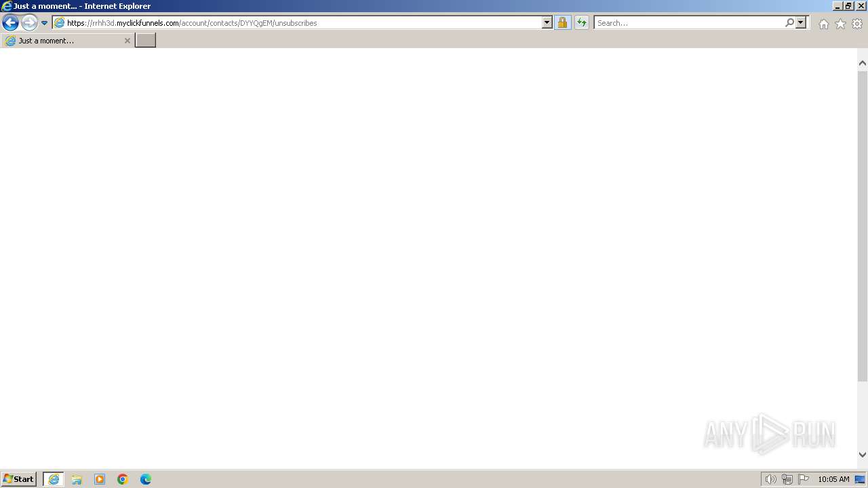This screenshot has width=868, height=488.
Task: Click the Internet Explorer taskbar icon
Action: (54, 479)
